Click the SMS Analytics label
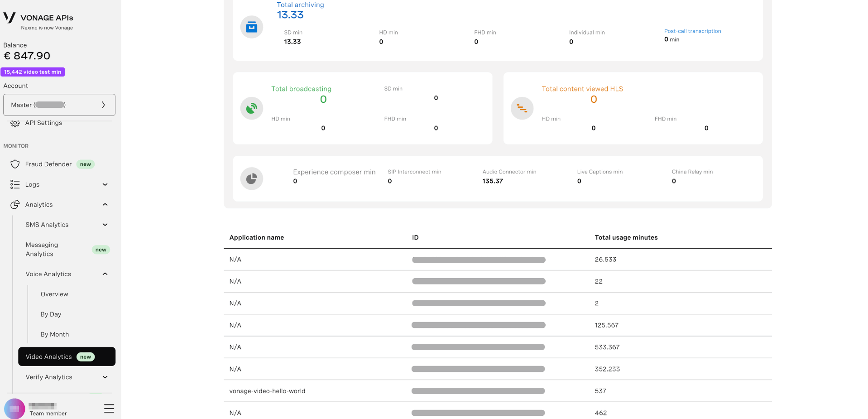The width and height of the screenshot is (868, 419). tap(47, 225)
